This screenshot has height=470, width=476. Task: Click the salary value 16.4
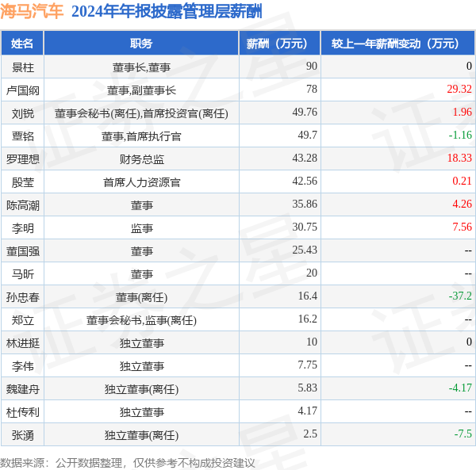click(x=307, y=296)
